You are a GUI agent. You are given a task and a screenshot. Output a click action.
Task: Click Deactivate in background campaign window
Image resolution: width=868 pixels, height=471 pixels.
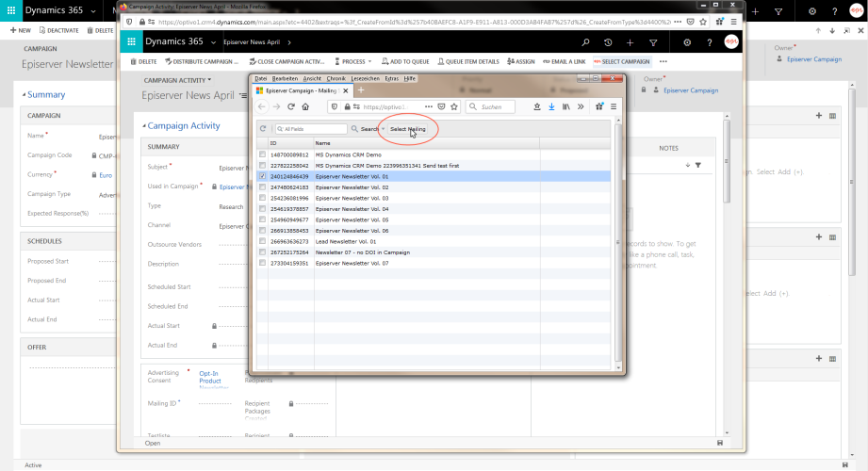tap(58, 30)
